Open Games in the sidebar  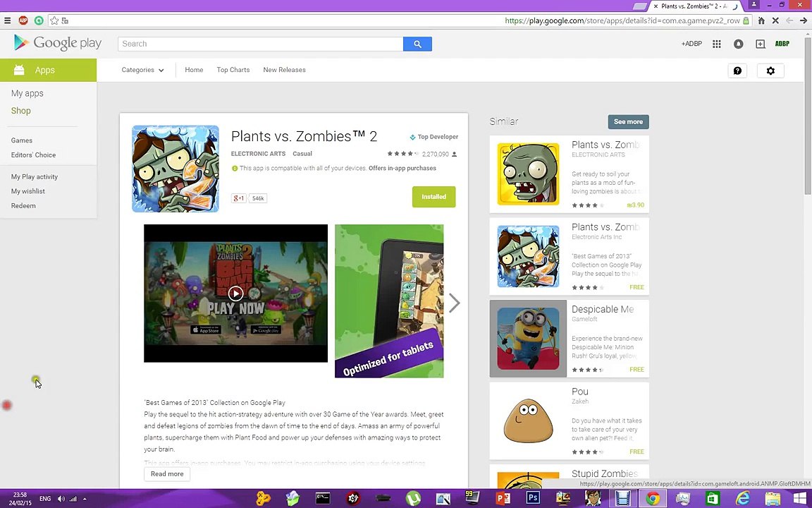coord(22,140)
